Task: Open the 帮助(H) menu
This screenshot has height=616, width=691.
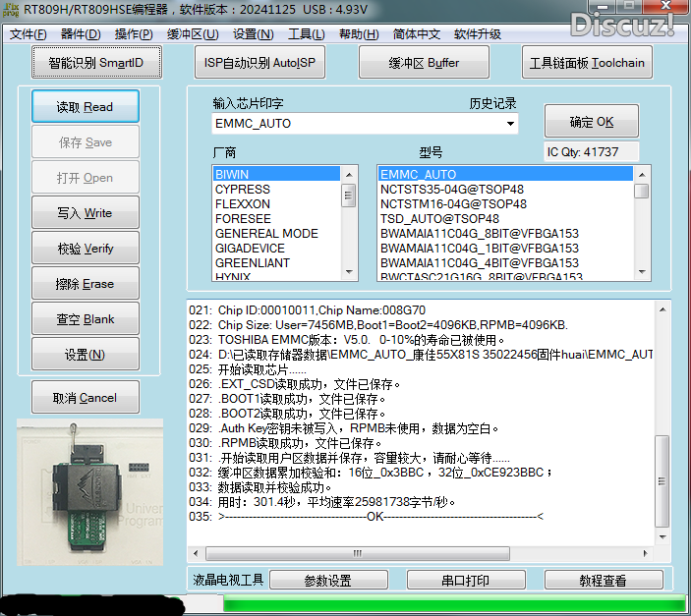Action: pyautogui.click(x=359, y=34)
